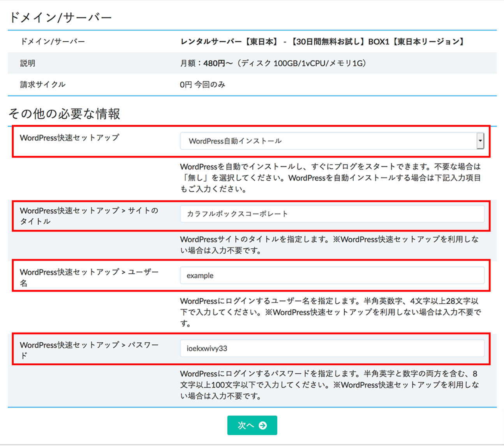Click the 説明 row label
The height and width of the screenshot is (446, 504).
point(28,63)
